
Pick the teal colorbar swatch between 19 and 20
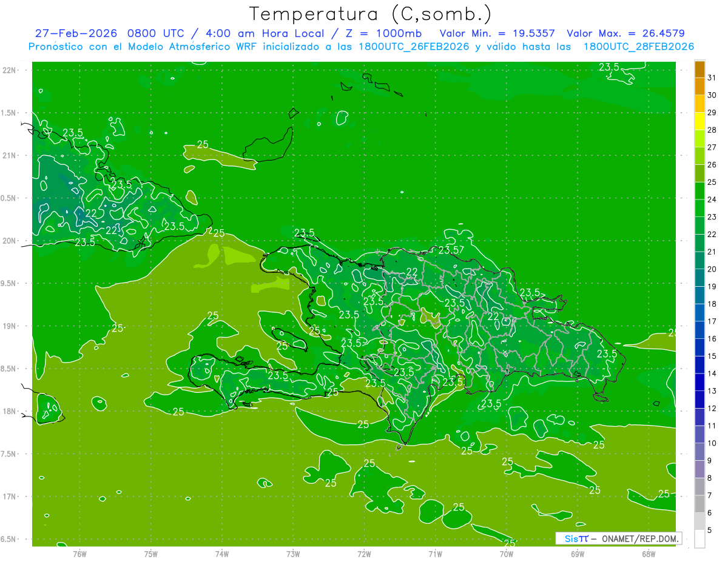coord(699,278)
